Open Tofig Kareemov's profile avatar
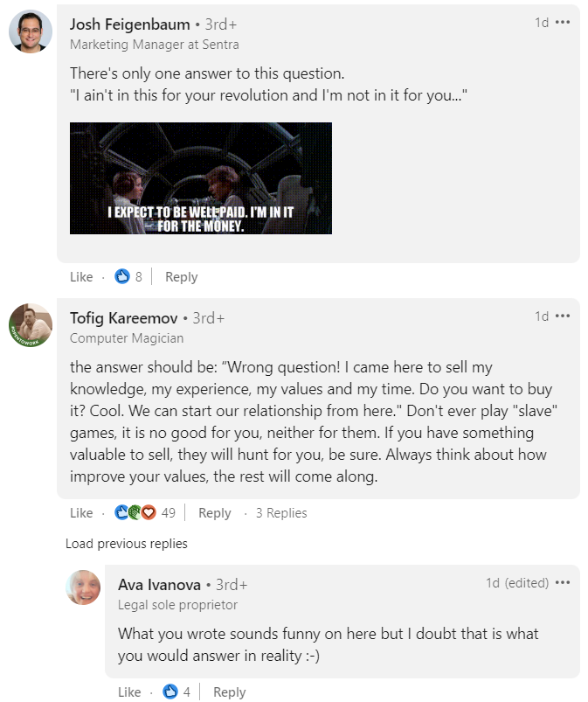Screen dimensions: 588x702 [31, 325]
